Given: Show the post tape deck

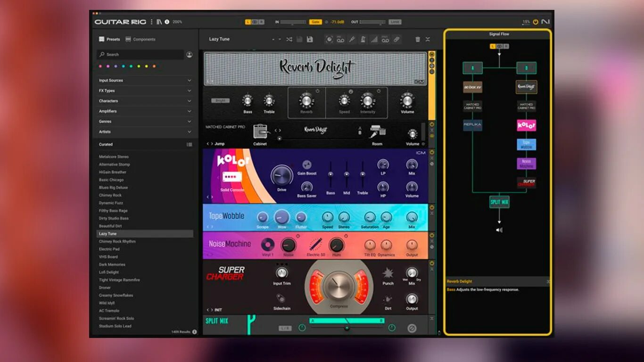Looking at the screenshot, I should point(385,39).
